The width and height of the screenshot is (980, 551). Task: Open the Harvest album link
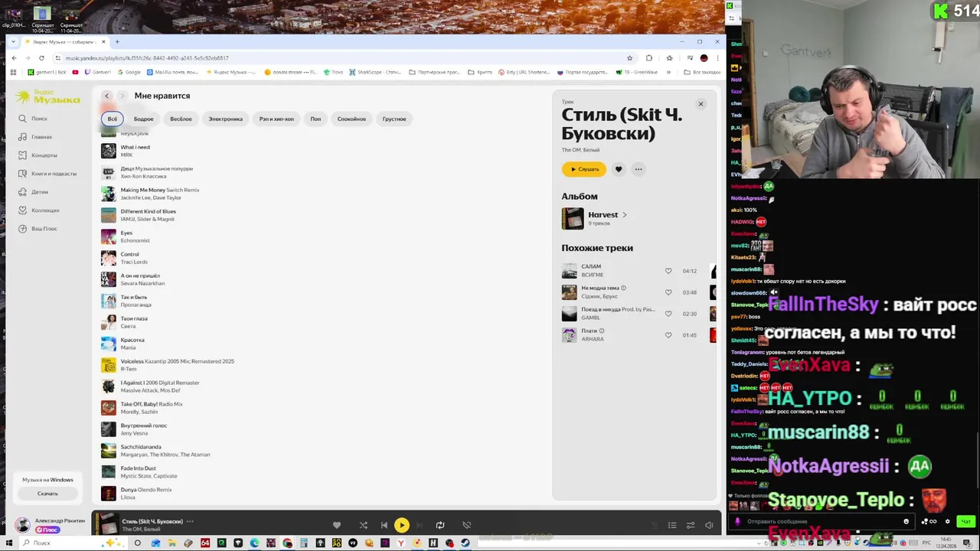tap(607, 215)
